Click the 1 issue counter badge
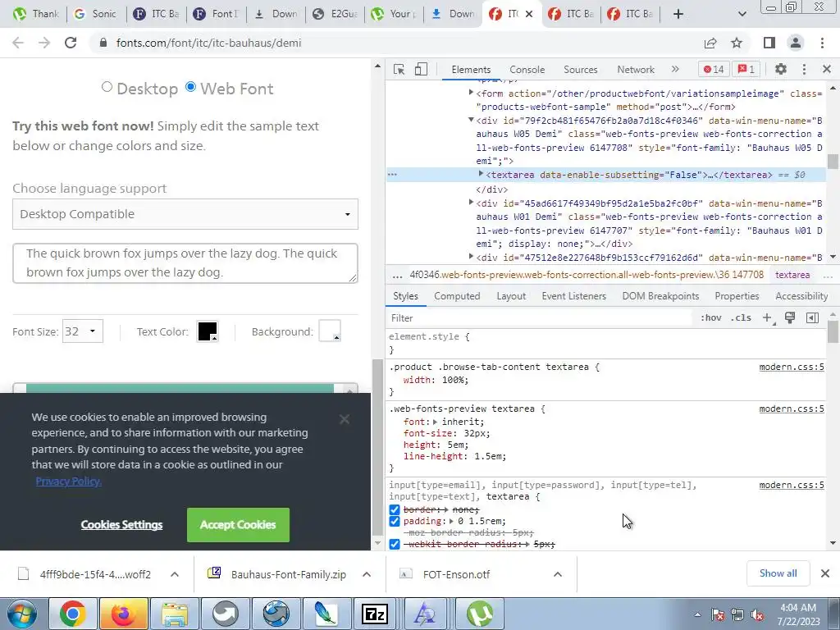Viewport: 840px width, 630px height. 746,69
